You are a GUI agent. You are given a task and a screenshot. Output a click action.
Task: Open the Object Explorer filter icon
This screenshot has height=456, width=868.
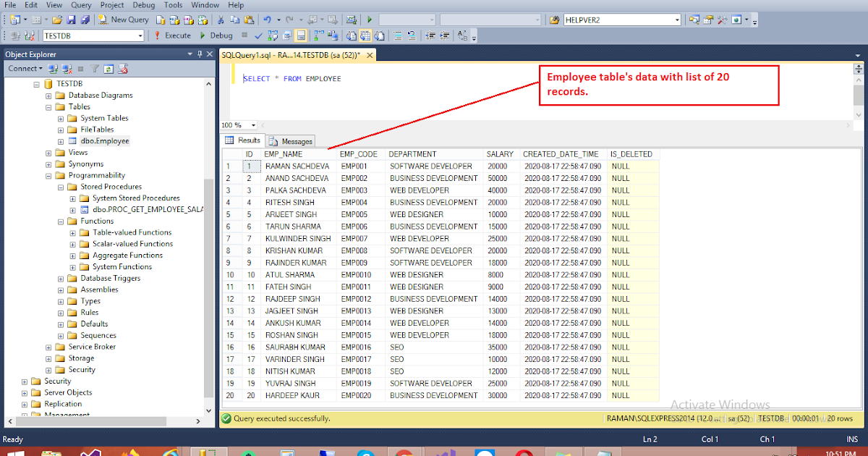point(95,68)
